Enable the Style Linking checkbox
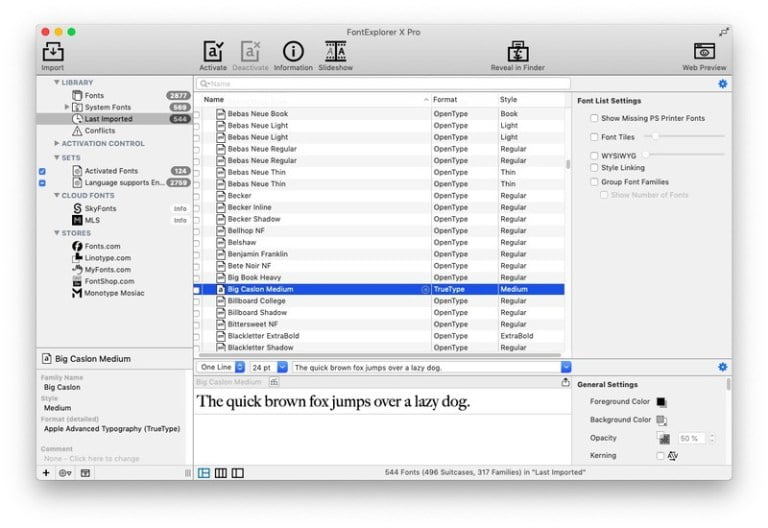The width and height of the screenshot is (768, 528). point(594,168)
